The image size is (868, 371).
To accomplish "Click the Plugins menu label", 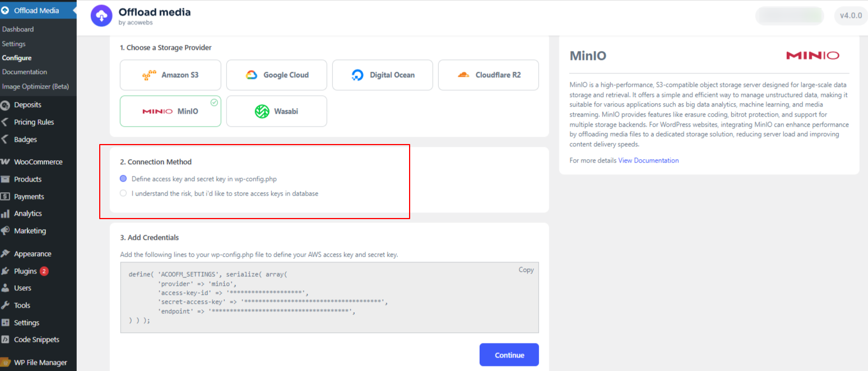I will coord(25,271).
